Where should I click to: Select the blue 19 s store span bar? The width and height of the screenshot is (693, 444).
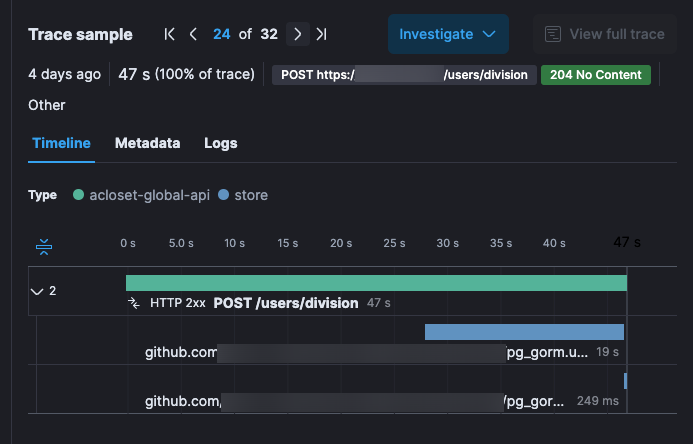[x=524, y=332]
